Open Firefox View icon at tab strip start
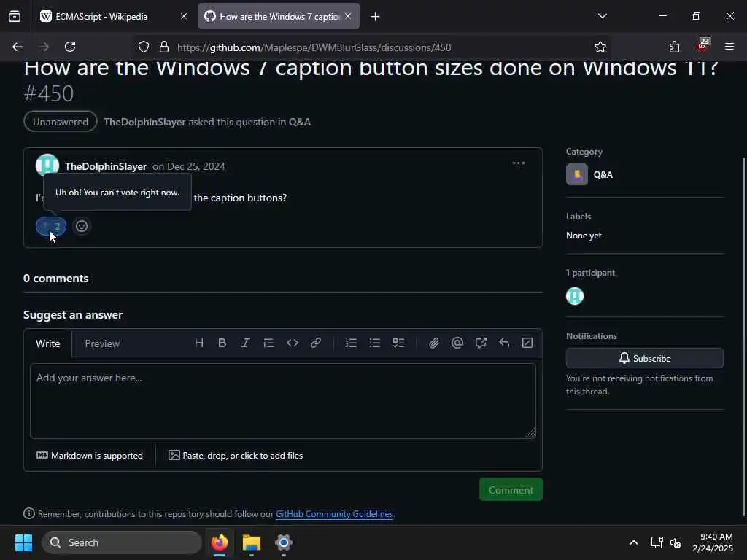 point(15,16)
